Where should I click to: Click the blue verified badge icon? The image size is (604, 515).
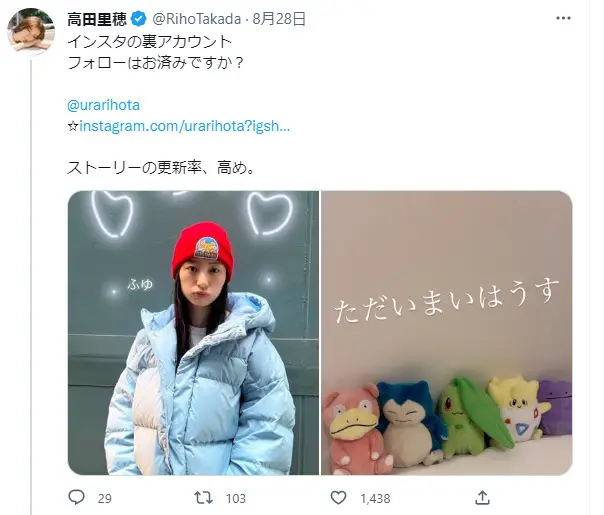(139, 19)
